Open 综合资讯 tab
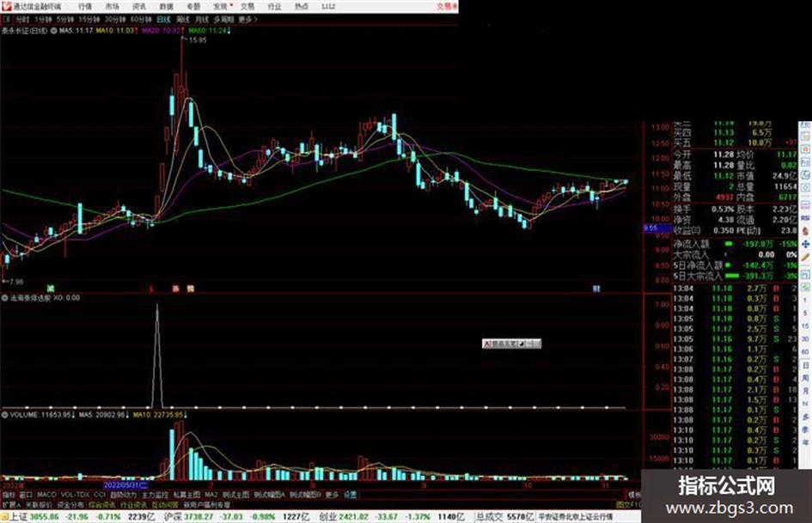The height and width of the screenshot is (523, 812). click(102, 504)
